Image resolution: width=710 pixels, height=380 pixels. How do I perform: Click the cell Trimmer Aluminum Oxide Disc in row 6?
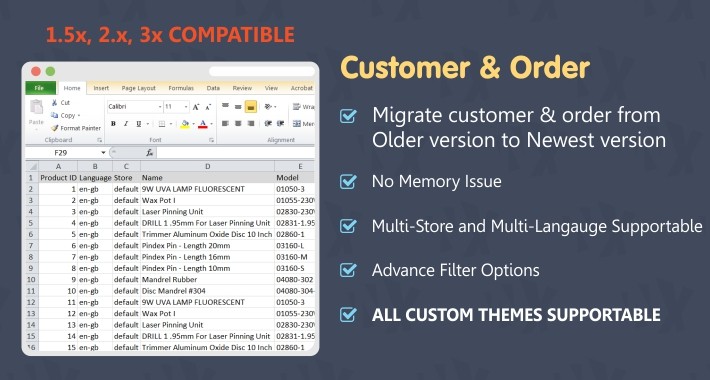tap(207, 234)
